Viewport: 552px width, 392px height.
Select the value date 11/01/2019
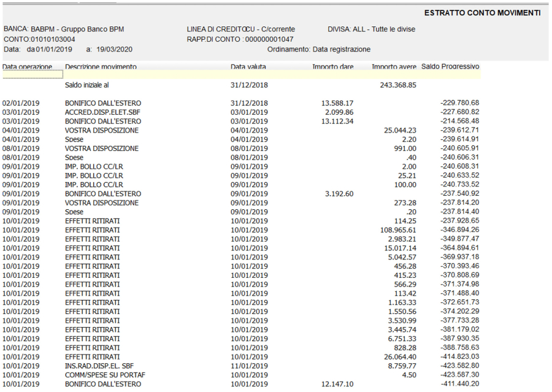pos(249,366)
